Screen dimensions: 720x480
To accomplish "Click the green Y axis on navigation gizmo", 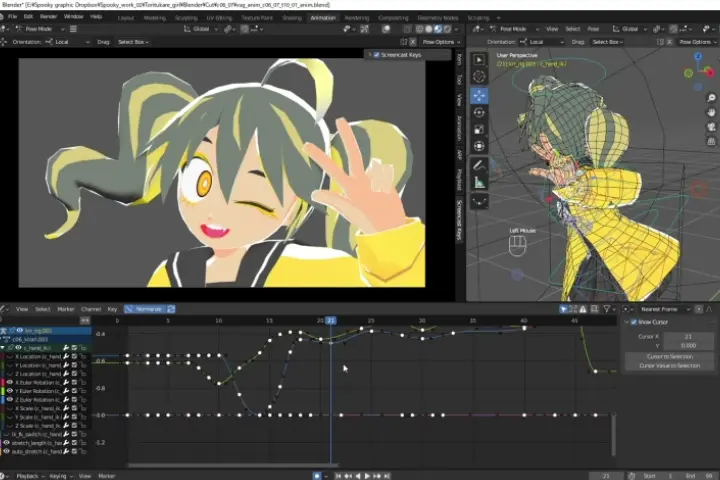I will 688,73.
